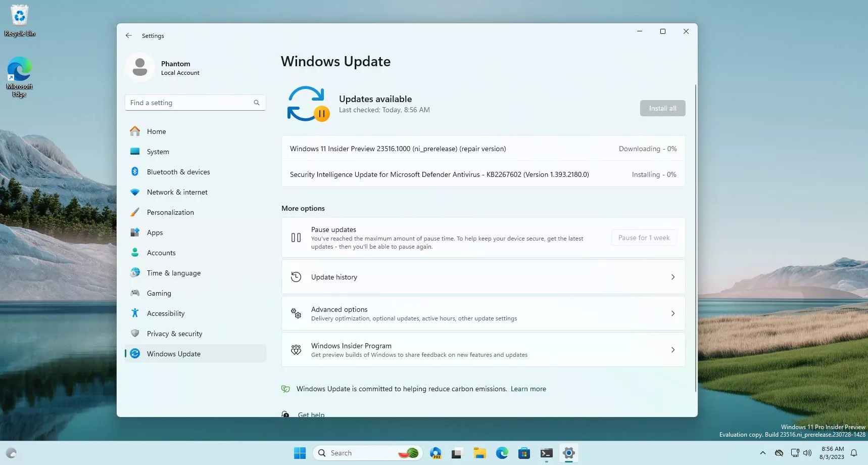Open the clock showing 8:56 AM
This screenshot has height=465, width=868.
832,453
